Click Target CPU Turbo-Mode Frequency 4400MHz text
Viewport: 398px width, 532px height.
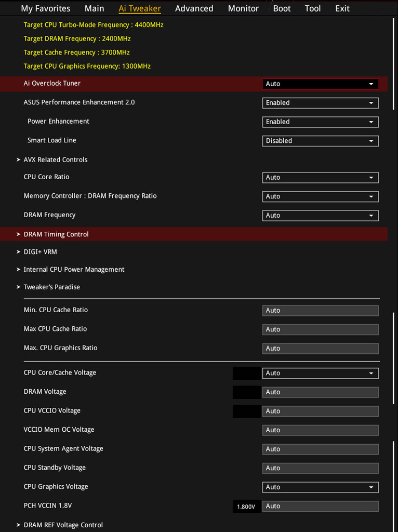click(94, 25)
